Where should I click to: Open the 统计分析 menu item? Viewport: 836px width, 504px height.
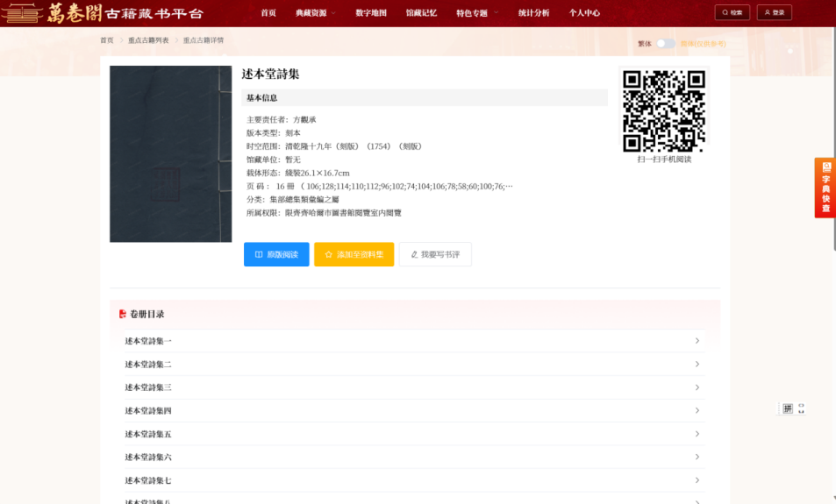point(533,13)
